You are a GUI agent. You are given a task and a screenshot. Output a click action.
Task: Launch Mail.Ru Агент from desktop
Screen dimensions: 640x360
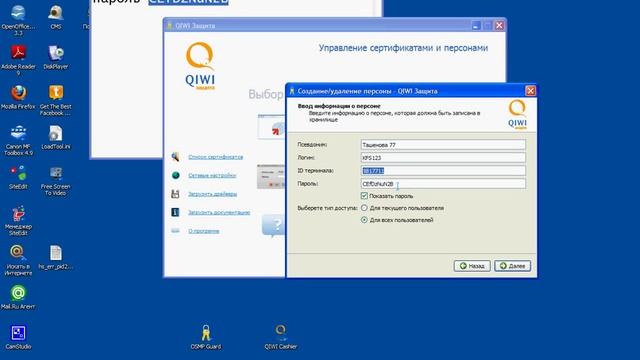(x=18, y=293)
